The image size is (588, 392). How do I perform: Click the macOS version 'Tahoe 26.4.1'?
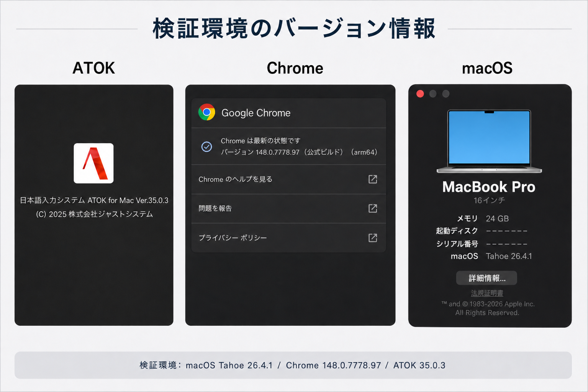tap(509, 256)
